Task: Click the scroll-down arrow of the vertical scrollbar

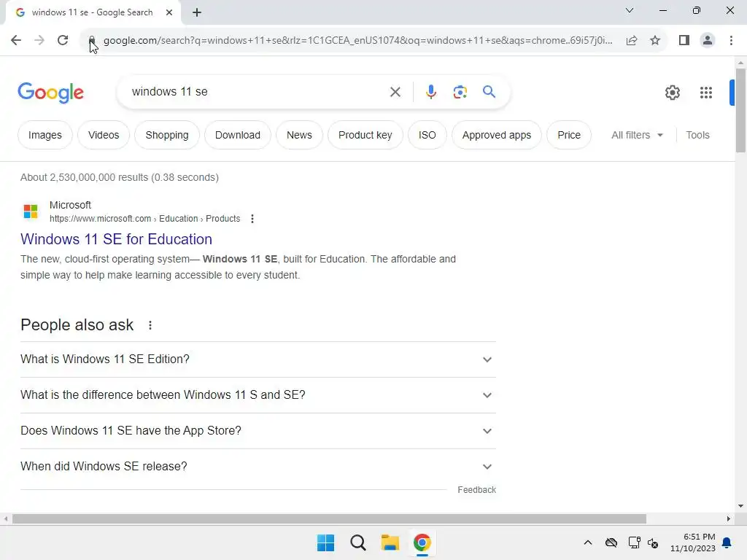Action: click(x=740, y=506)
